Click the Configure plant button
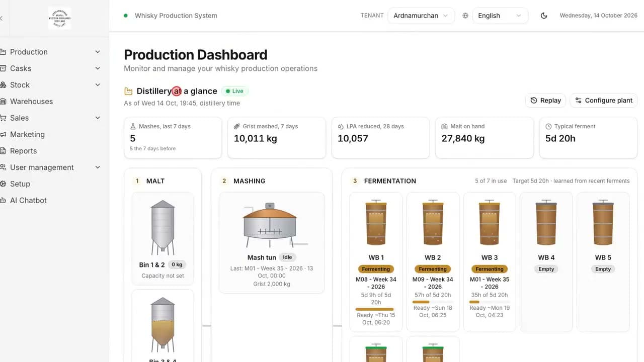Screen dimensions: 644x362 point(604,101)
